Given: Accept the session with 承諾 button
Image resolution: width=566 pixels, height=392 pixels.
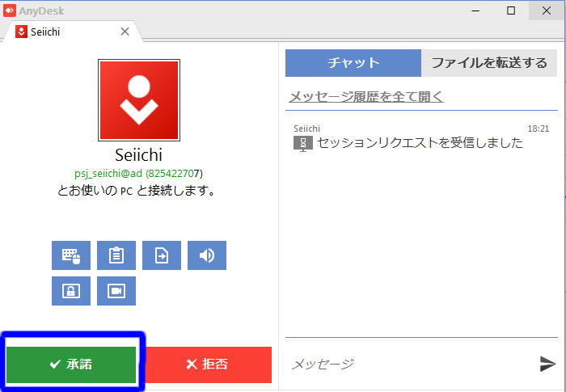Looking at the screenshot, I should [x=71, y=365].
